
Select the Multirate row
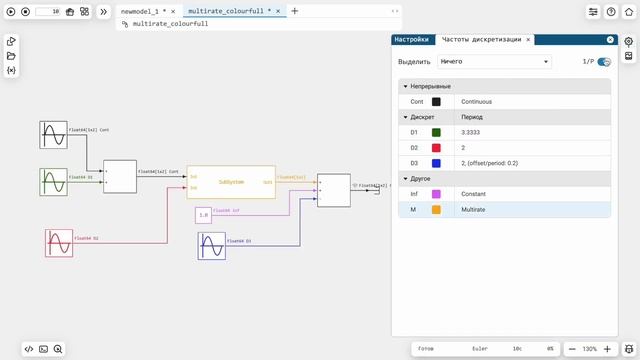point(504,209)
